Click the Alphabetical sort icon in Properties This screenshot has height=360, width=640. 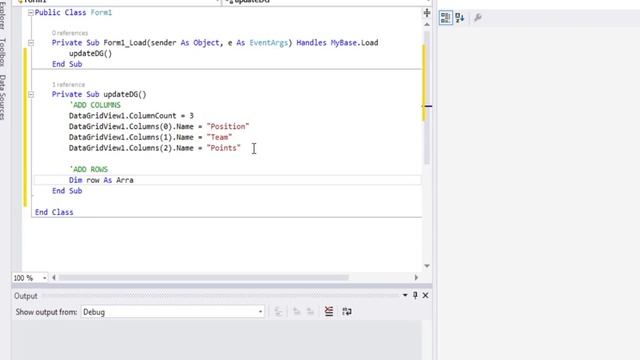point(460,18)
